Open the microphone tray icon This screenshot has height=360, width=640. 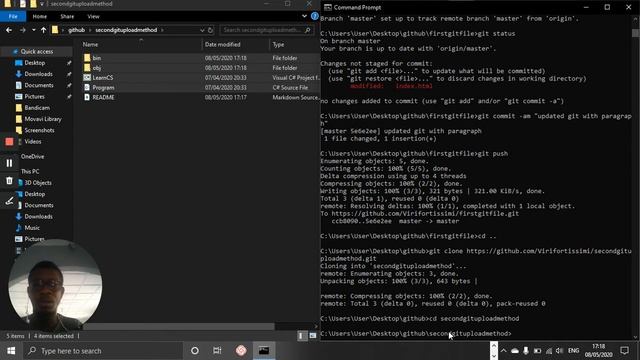tap(526, 351)
